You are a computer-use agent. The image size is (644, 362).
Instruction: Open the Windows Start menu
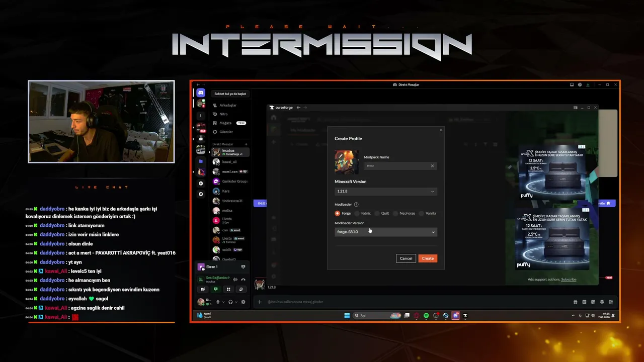point(347,316)
